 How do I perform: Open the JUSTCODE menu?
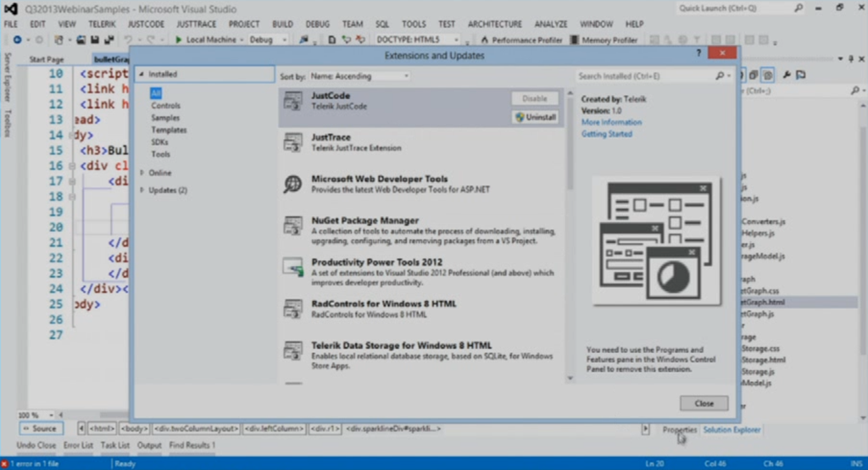[146, 25]
